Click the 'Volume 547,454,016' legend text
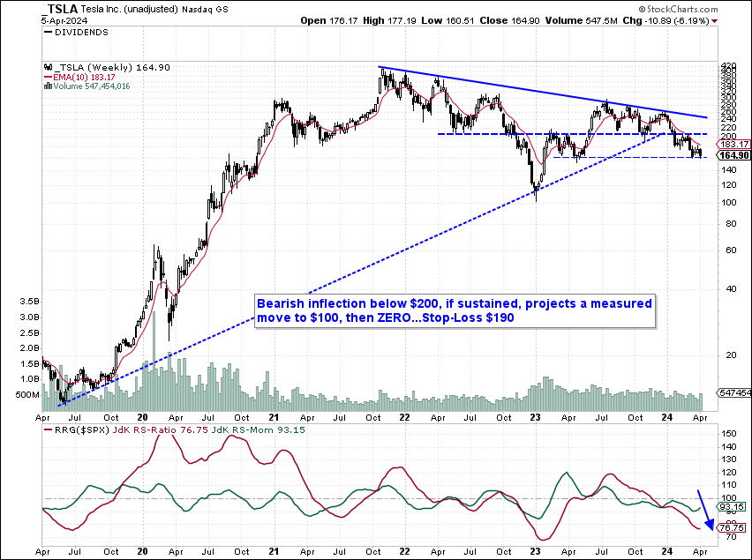 [92, 86]
